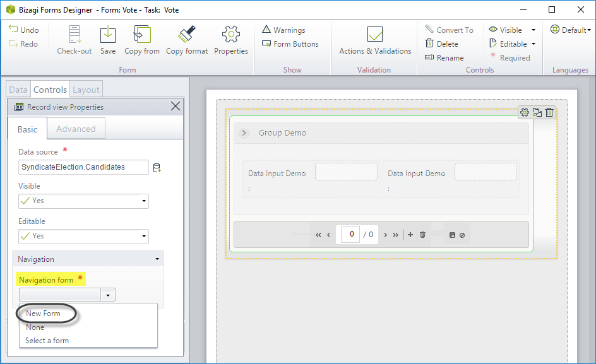The image size is (596, 364).
Task: Switch to the Controls tab
Action: tap(50, 90)
